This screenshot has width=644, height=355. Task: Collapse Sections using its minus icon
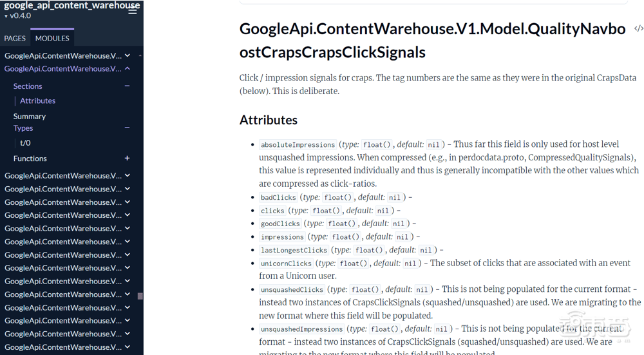point(127,86)
